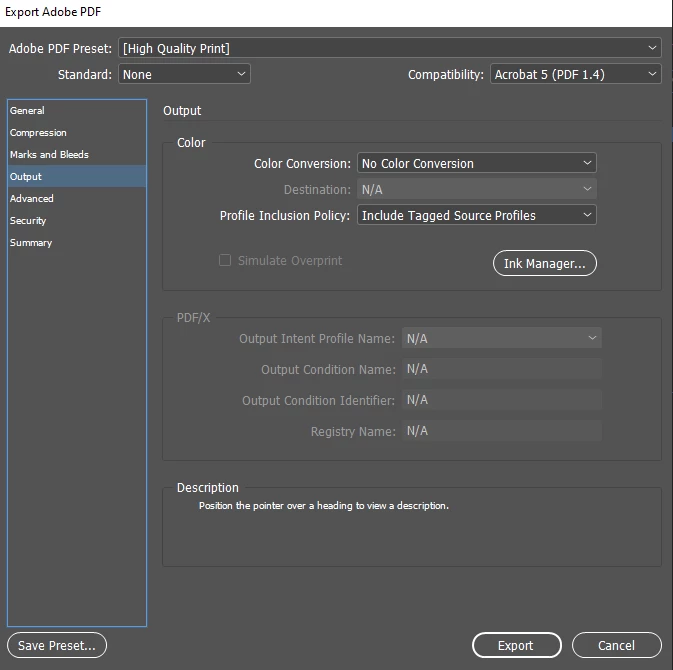Click the Export Adobe PDF title text

(53, 12)
